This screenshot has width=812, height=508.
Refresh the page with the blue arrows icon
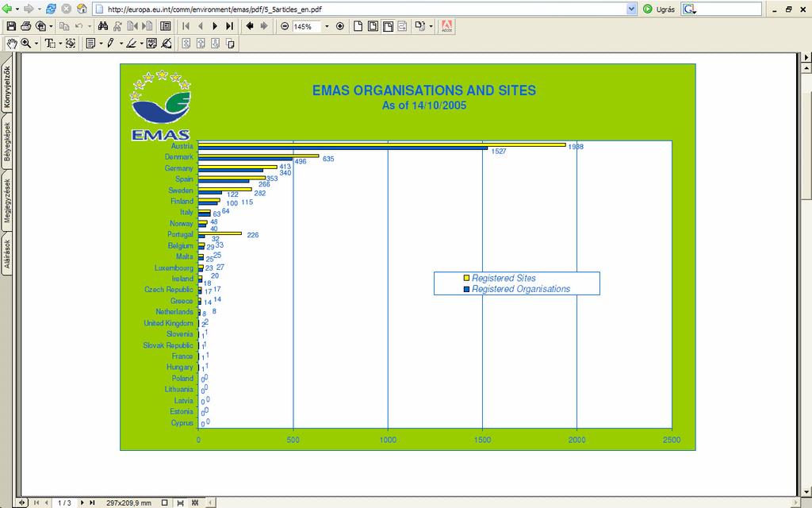click(51, 9)
